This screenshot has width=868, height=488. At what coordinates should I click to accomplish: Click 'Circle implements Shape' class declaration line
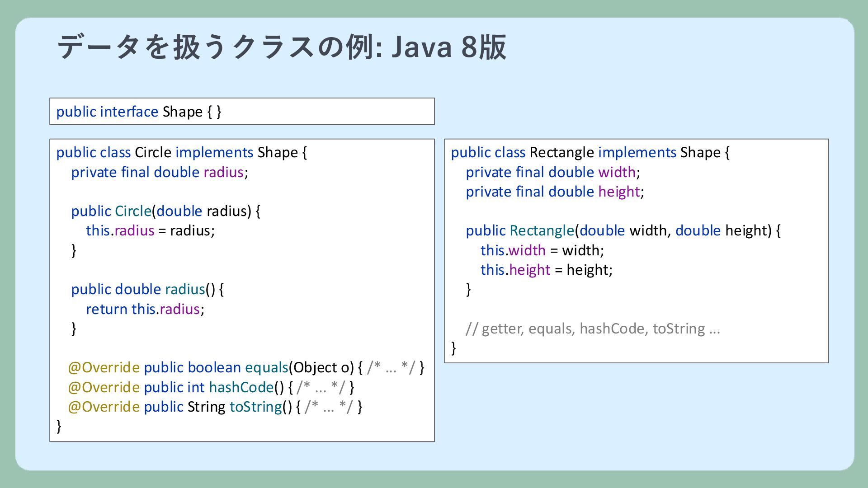tap(181, 153)
